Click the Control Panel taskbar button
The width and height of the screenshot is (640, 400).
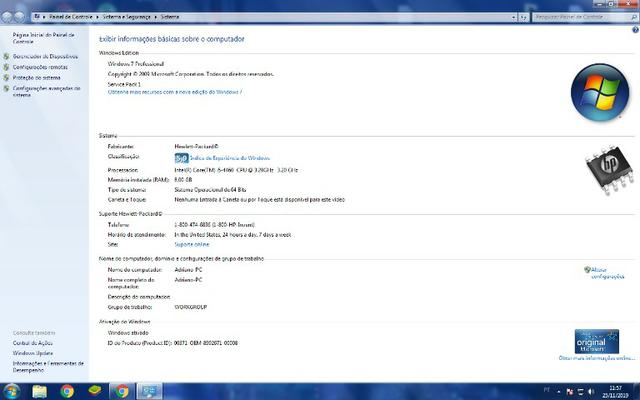(x=149, y=391)
